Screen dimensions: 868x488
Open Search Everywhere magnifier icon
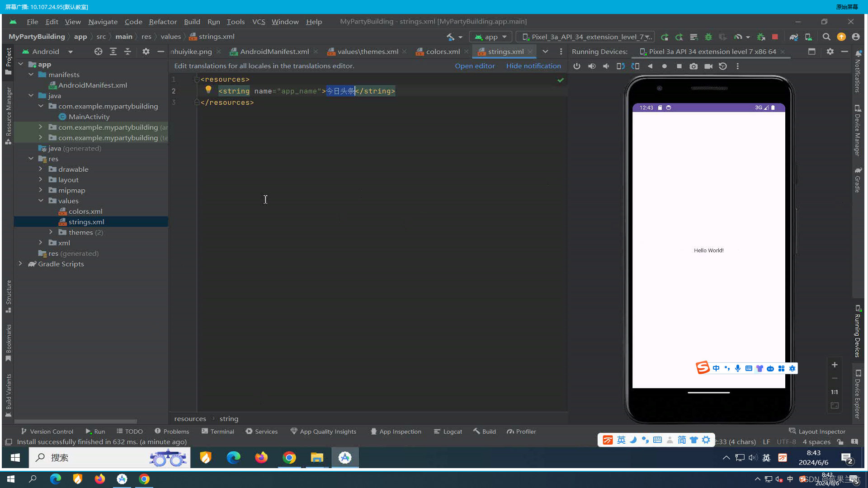(826, 37)
